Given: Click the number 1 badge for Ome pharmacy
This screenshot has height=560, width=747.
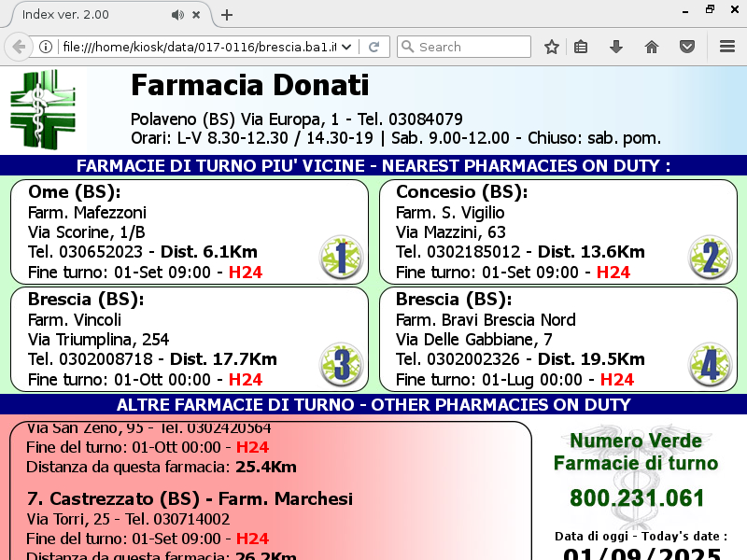Looking at the screenshot, I should click(340, 258).
